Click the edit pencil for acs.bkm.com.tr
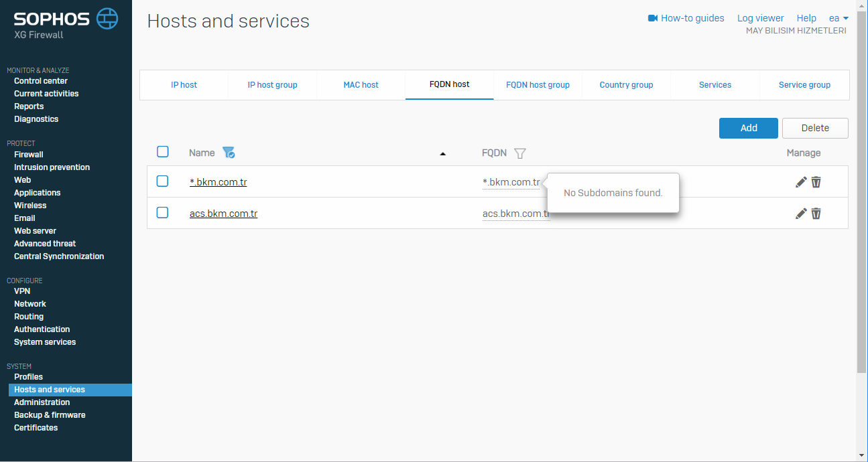Viewport: 868px width, 462px height. pyautogui.click(x=801, y=214)
